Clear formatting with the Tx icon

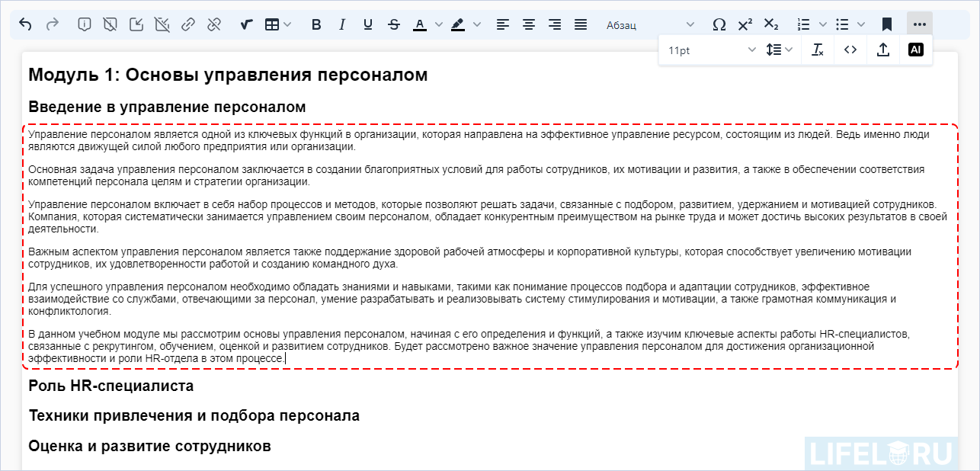(817, 49)
